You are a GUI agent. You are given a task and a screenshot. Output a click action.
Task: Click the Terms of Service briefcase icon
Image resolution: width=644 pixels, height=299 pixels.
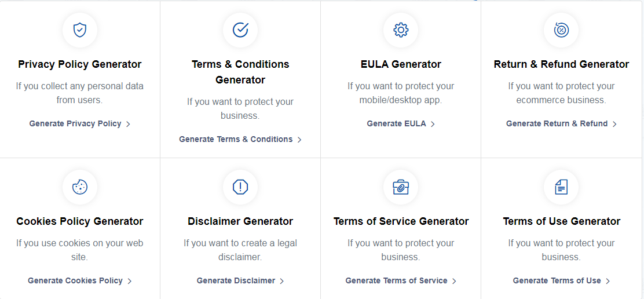(x=400, y=187)
